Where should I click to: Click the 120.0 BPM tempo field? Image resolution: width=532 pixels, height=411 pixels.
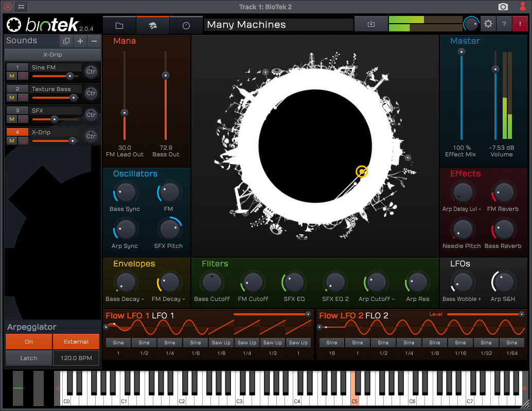[76, 358]
